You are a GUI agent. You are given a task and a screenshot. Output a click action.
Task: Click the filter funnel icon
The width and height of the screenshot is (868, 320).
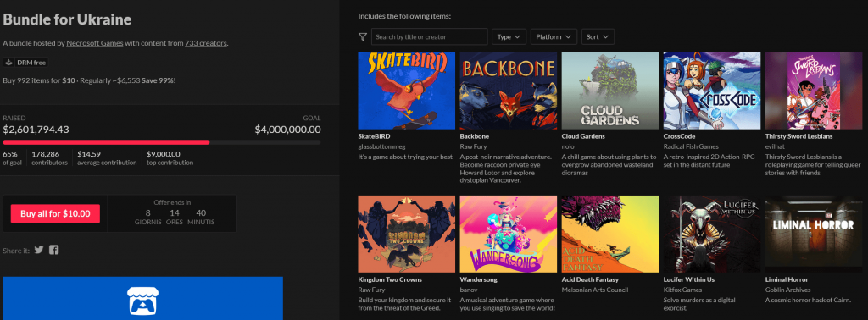(363, 37)
